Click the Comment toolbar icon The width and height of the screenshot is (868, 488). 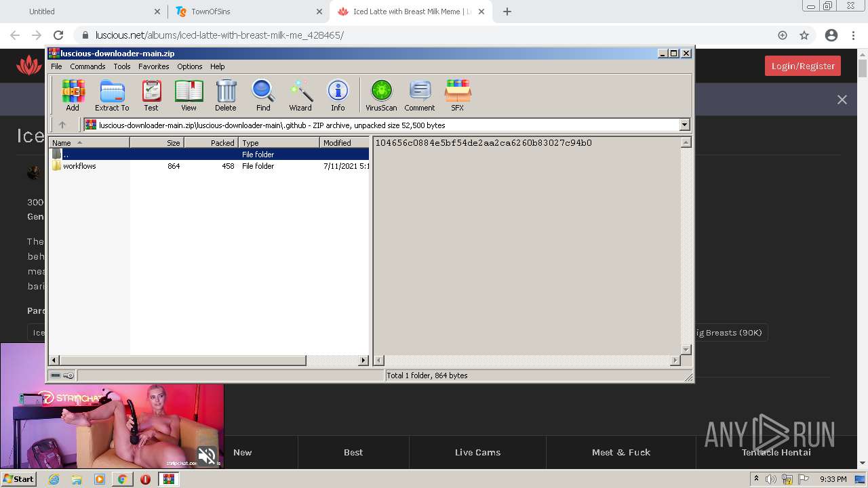pos(420,95)
